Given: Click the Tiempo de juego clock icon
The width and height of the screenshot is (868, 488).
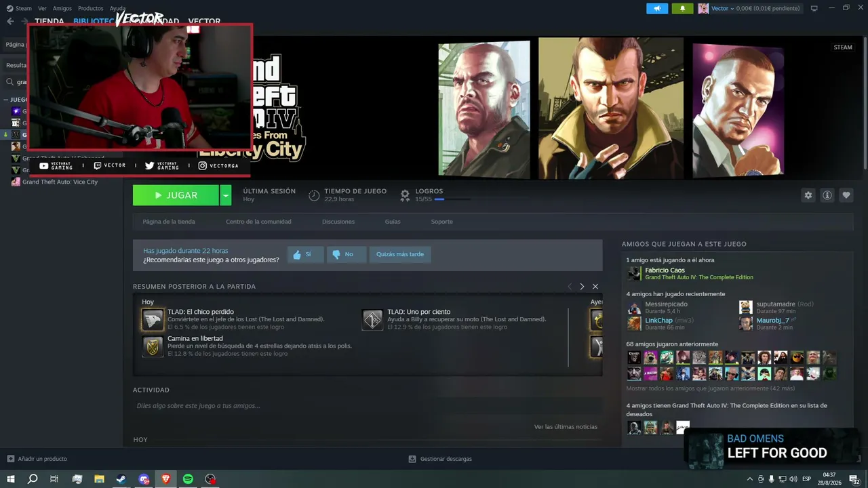Looking at the screenshot, I should click(314, 195).
